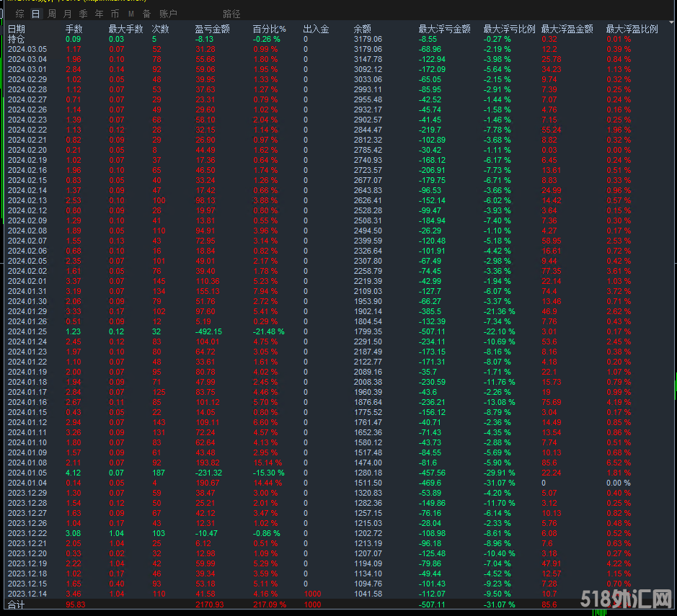Click the trade count 187

tap(159, 473)
